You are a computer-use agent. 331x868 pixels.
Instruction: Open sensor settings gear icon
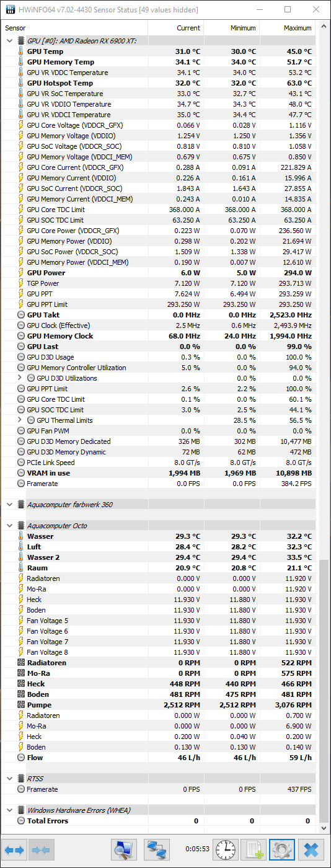282,849
